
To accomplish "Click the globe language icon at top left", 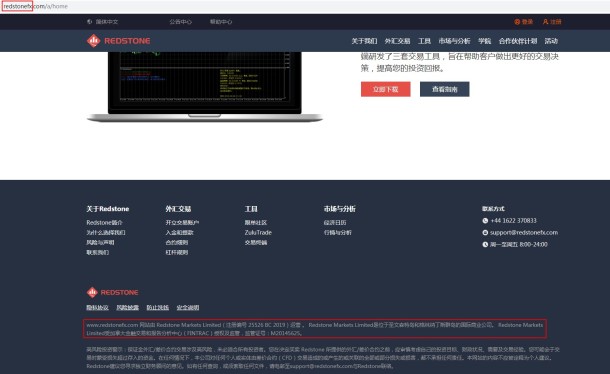I will coord(89,22).
